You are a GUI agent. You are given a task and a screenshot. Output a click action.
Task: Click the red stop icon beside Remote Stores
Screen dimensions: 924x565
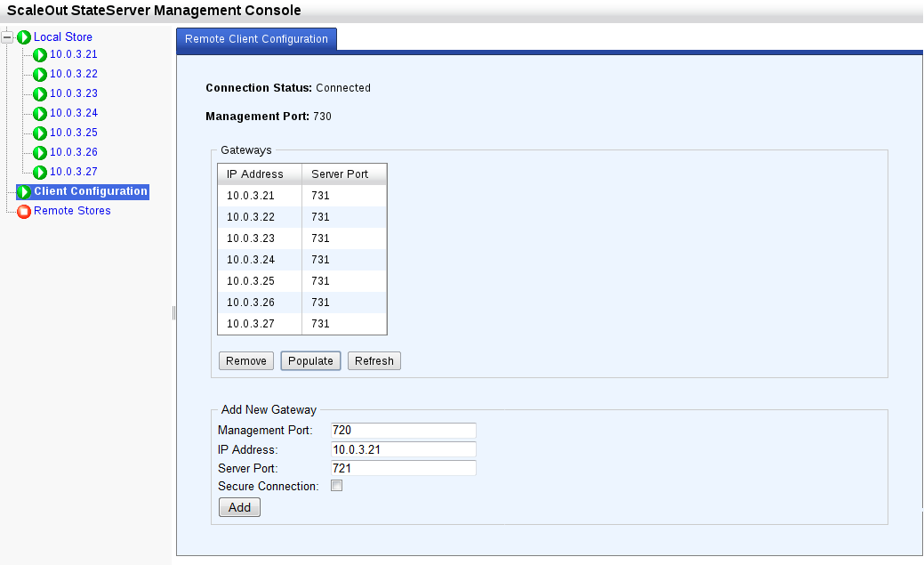pyautogui.click(x=24, y=211)
